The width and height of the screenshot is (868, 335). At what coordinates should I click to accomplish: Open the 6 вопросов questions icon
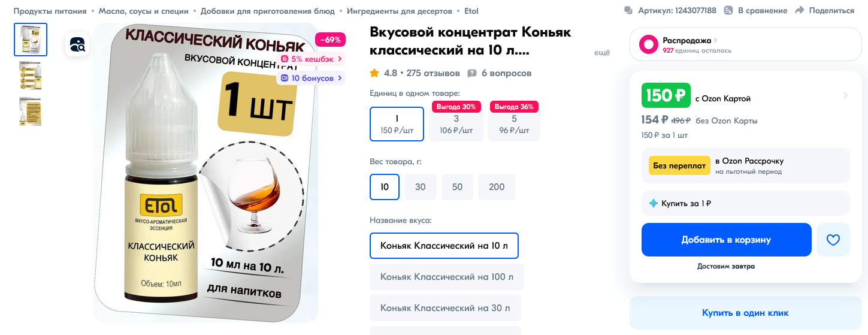pyautogui.click(x=472, y=73)
